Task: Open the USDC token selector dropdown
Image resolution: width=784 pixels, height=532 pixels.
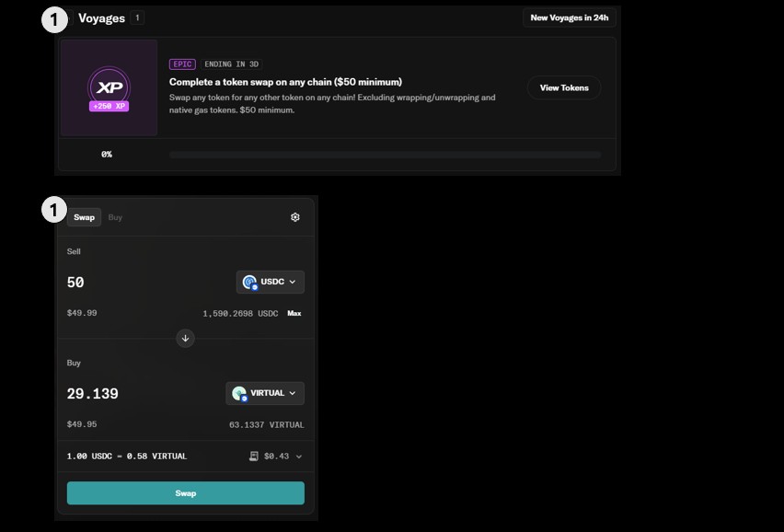Action: tap(270, 282)
